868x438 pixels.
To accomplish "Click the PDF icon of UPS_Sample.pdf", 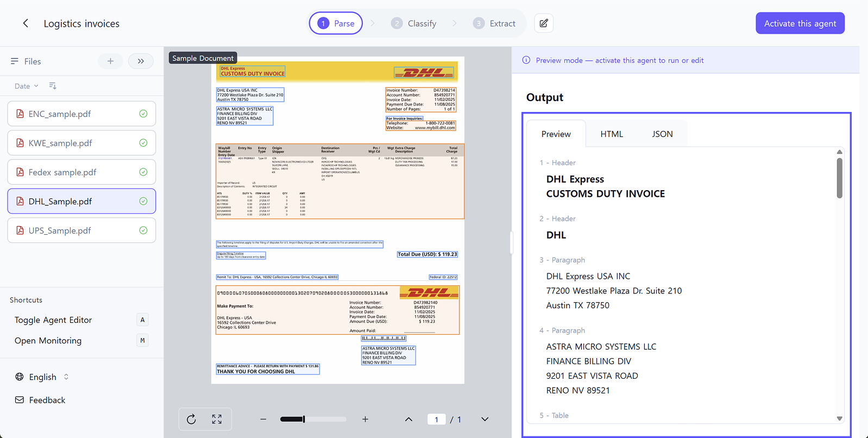I will (x=20, y=230).
